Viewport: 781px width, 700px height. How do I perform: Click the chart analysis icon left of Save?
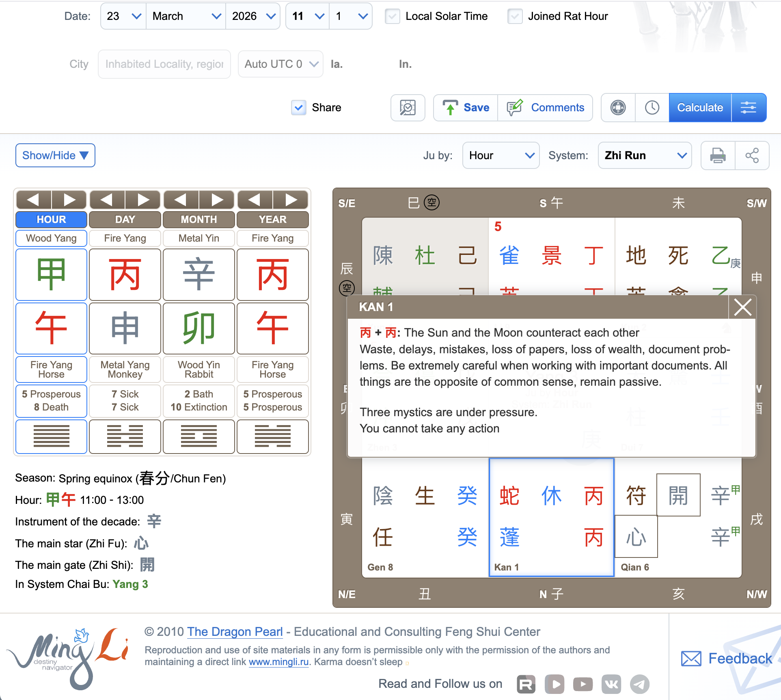coord(408,108)
